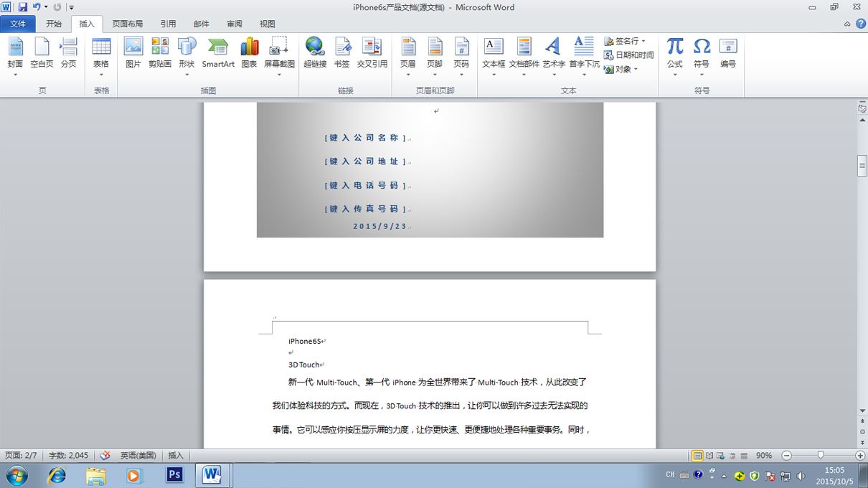
Task: Click the page indicator 页面: 2/7
Action: [21, 455]
